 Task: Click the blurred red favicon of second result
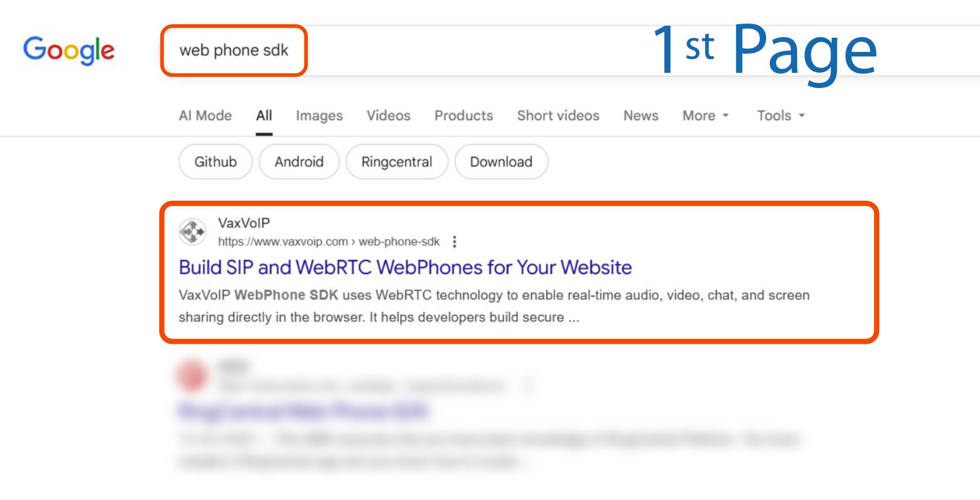(192, 375)
